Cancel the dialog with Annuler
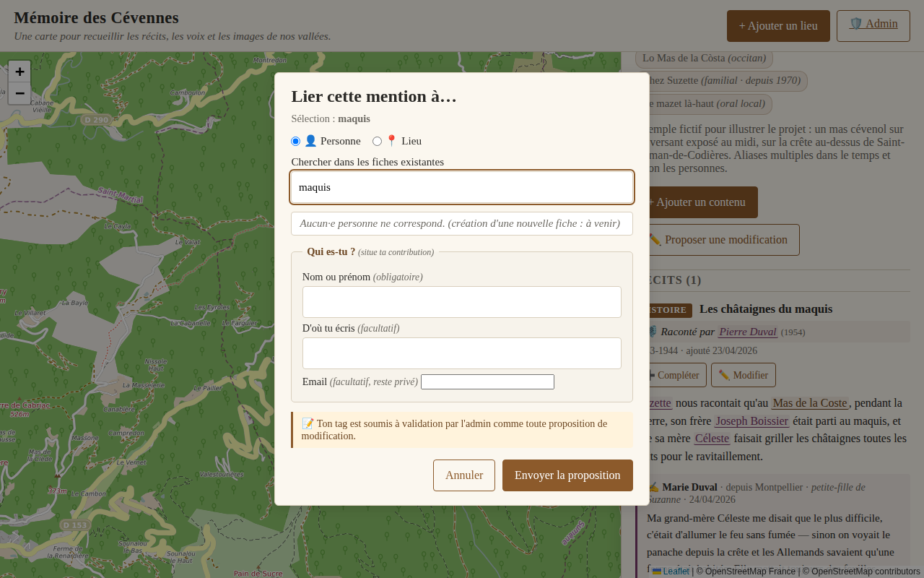 click(x=463, y=475)
